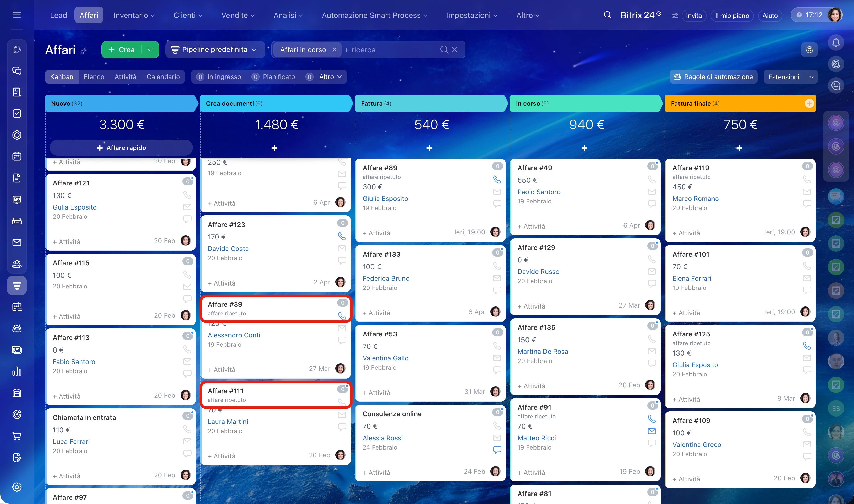This screenshot has width=854, height=504.
Task: Pin the Affari page title
Action: click(x=84, y=51)
